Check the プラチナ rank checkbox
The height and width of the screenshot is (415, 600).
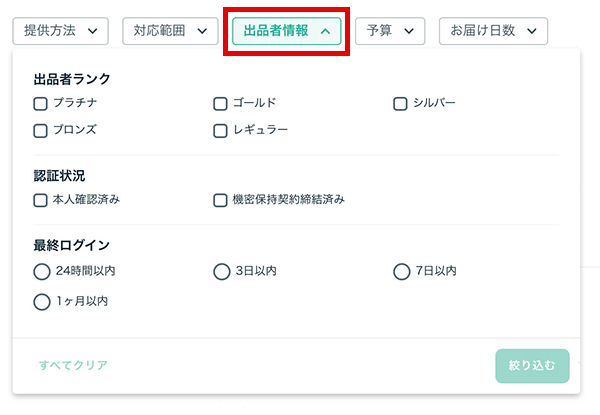41,104
